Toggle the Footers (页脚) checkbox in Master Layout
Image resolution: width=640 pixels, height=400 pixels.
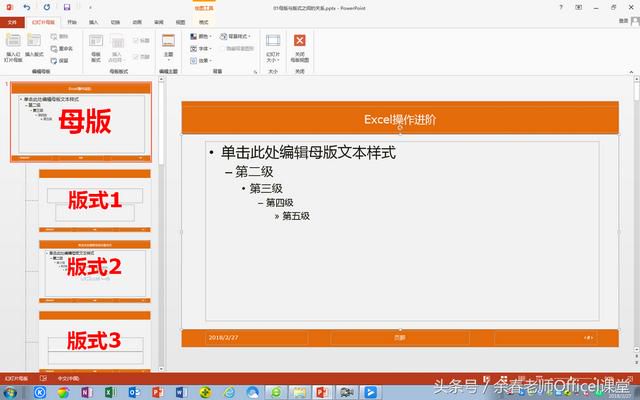click(141, 57)
